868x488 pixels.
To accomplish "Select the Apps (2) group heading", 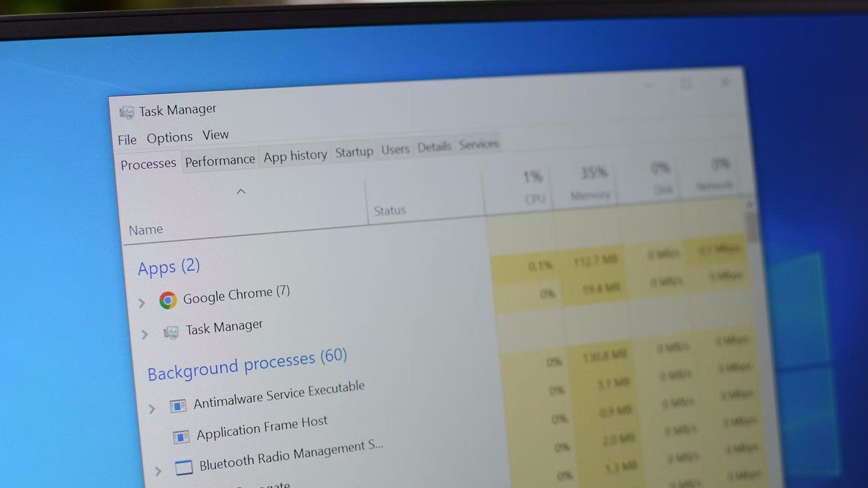I will (x=169, y=267).
